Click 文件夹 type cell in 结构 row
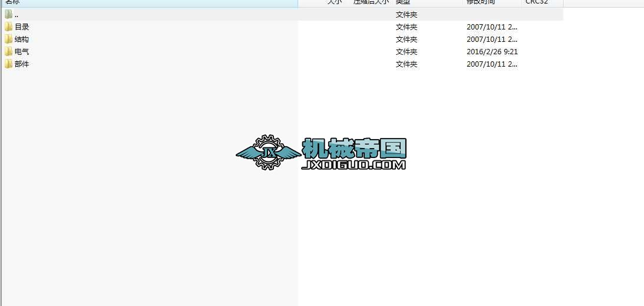This screenshot has width=644, height=306. [407, 40]
